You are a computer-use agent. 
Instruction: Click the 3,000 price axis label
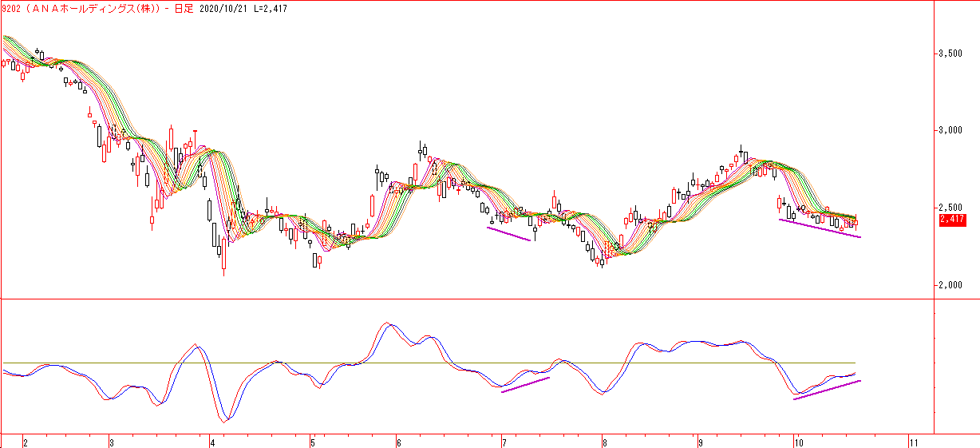(952, 130)
